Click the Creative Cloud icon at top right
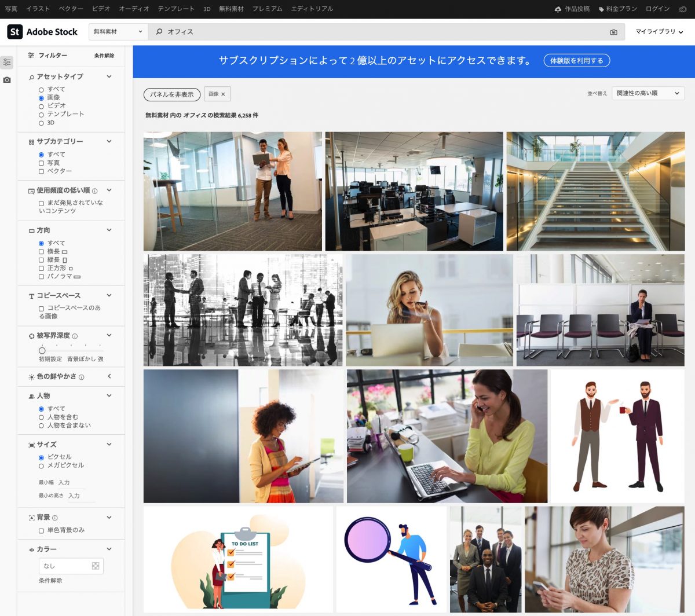This screenshot has height=616, width=695. click(x=682, y=9)
